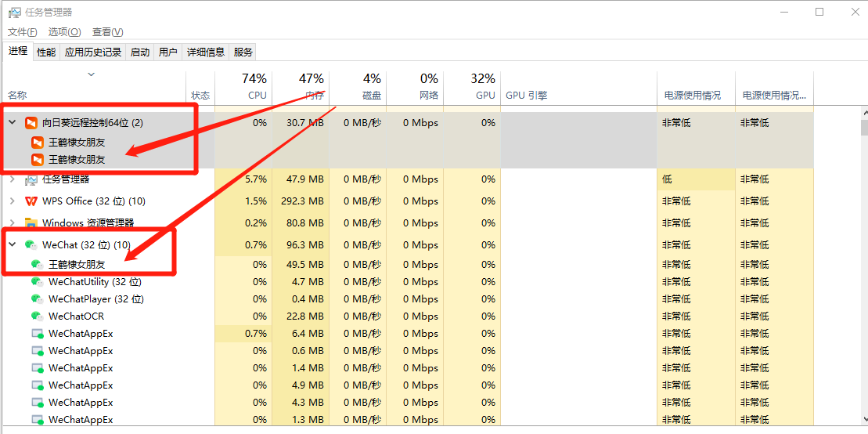Click the 向日葵远程控制64位 app icon

31,123
